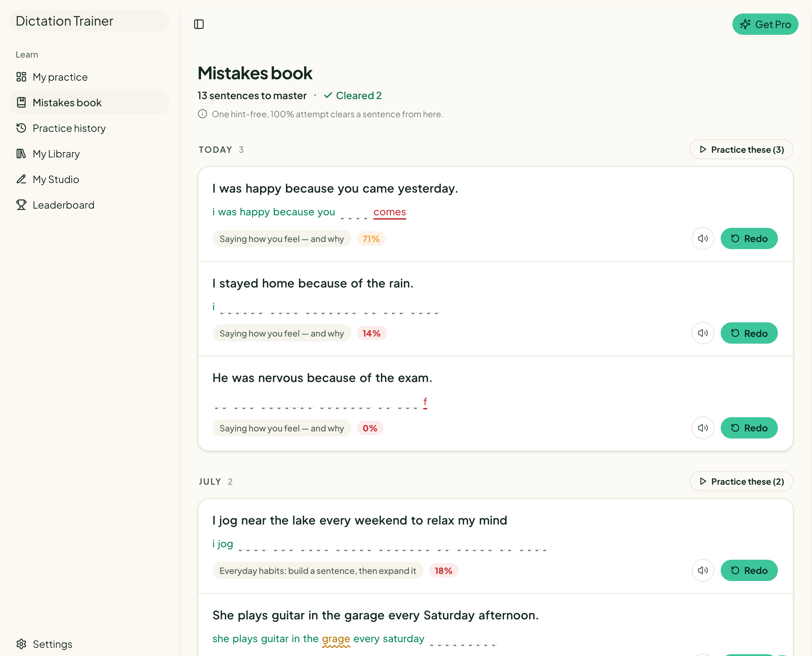
Task: Start Practice these (2) for July
Action: [x=741, y=482]
